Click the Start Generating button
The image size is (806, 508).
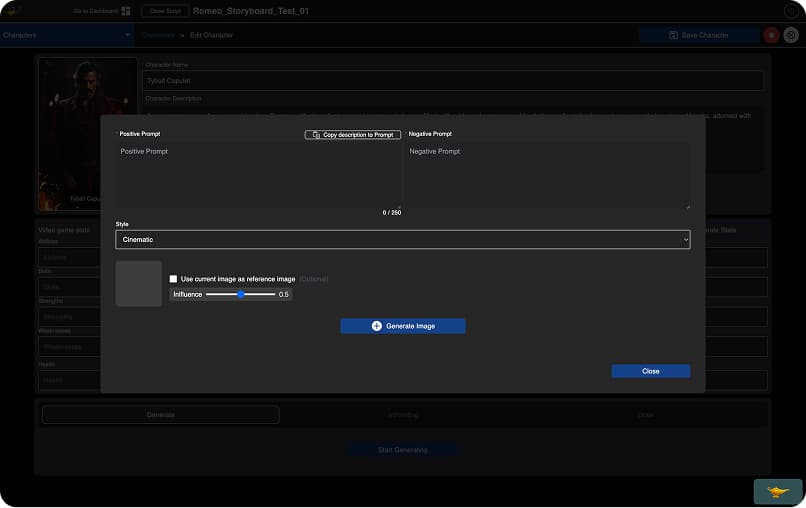[x=403, y=450]
